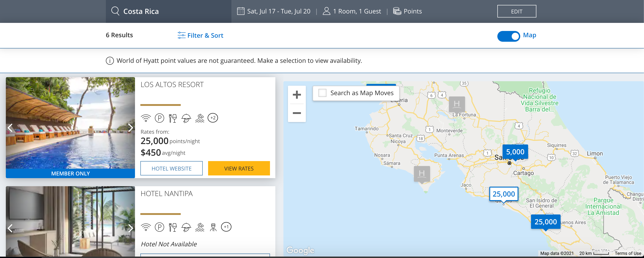
Task: Click the Los Altos Resort Wi-Fi amenity icon
Action: (146, 118)
